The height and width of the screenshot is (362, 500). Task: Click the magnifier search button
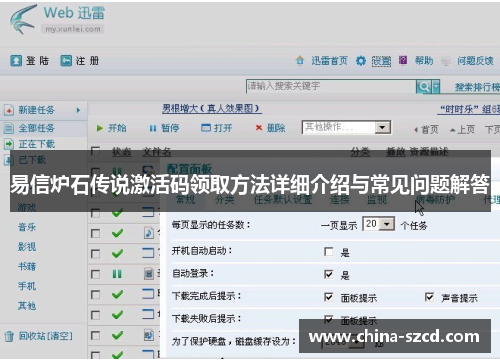424,87
